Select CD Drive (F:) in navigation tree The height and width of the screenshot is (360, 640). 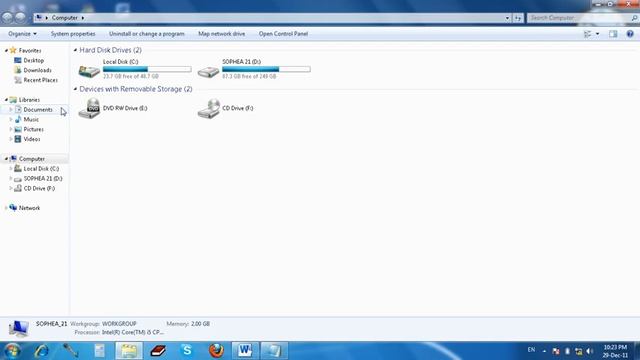point(39,188)
